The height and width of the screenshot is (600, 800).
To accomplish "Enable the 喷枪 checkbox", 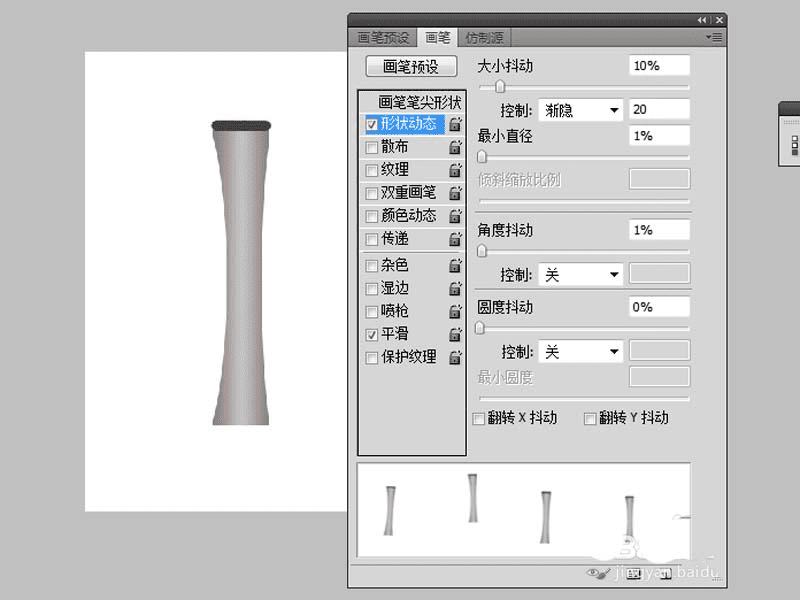I will click(372, 312).
